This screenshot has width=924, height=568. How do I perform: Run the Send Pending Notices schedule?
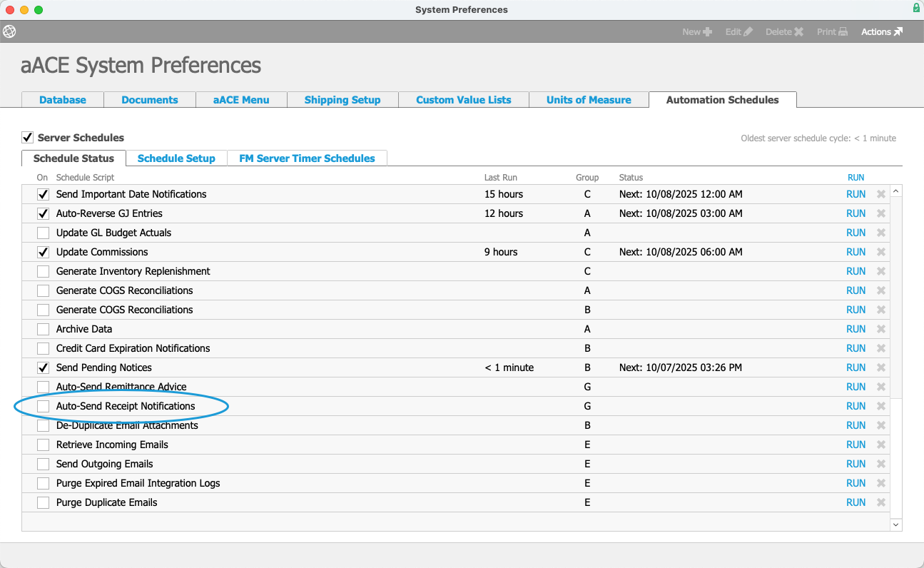[x=856, y=367]
